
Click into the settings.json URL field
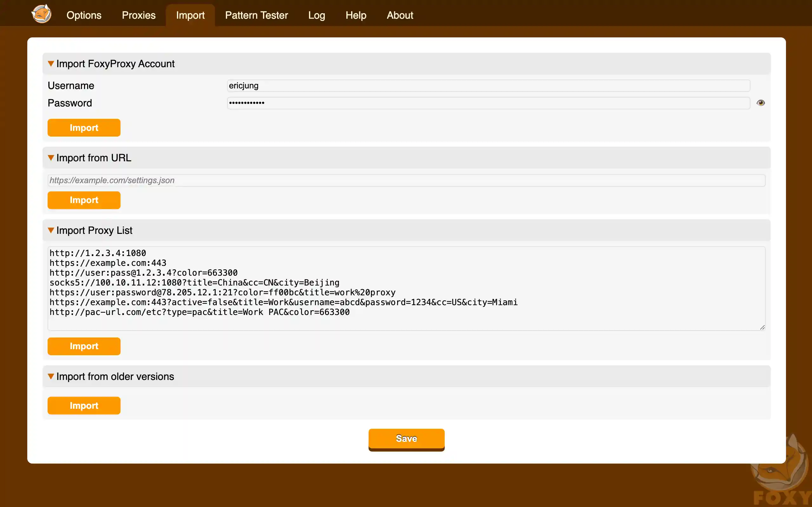pos(406,180)
